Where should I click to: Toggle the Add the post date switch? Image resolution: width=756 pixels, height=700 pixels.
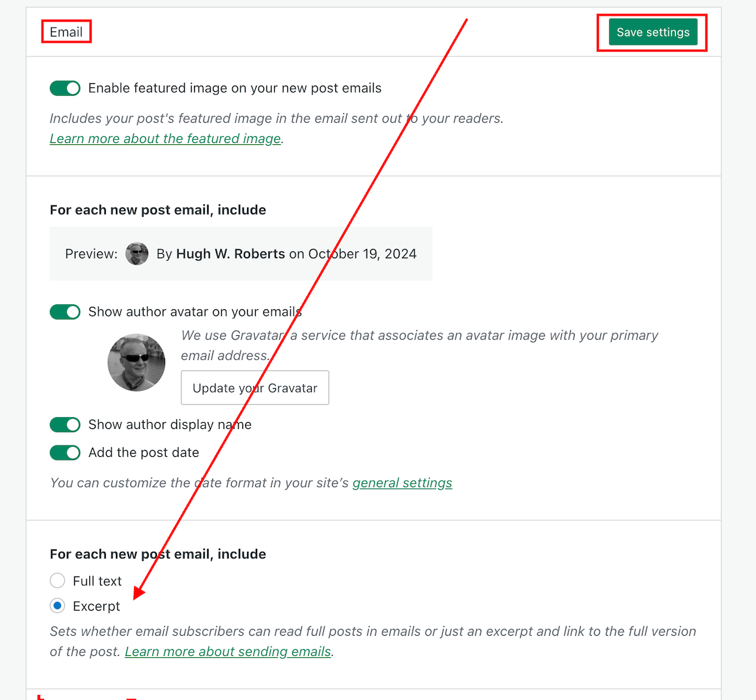(65, 452)
